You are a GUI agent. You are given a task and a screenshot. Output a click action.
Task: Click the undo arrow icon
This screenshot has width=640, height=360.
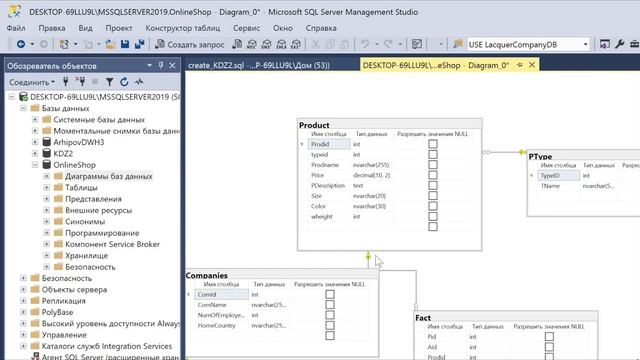tap(365, 44)
